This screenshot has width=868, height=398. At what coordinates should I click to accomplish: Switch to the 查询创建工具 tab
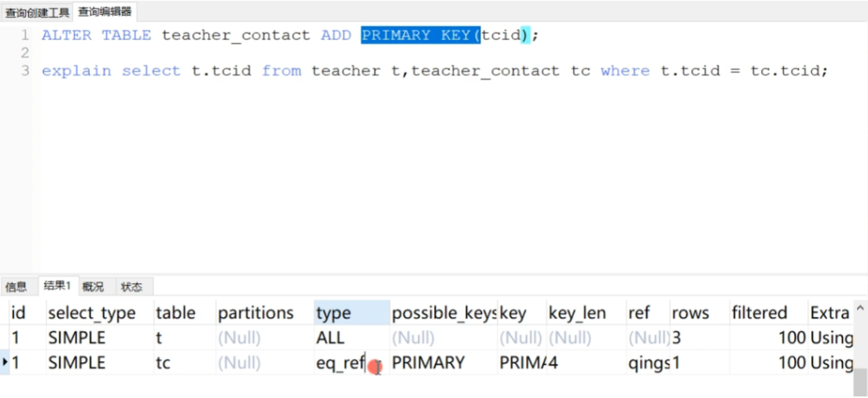click(x=37, y=12)
